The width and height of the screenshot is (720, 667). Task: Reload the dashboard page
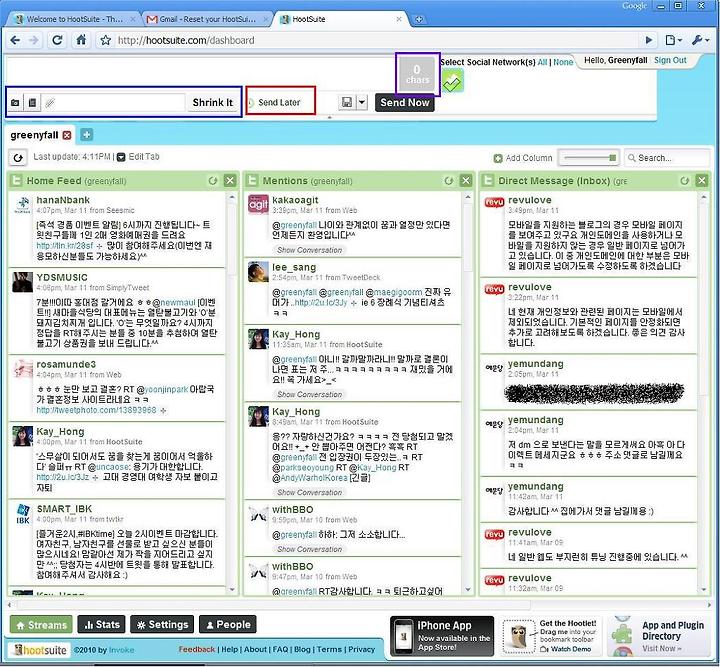(x=57, y=40)
